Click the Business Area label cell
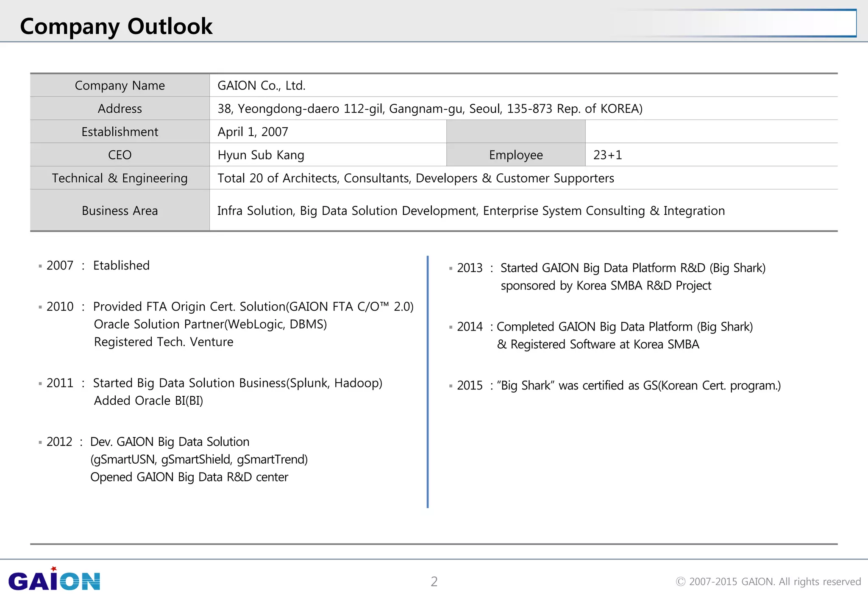 pyautogui.click(x=120, y=211)
